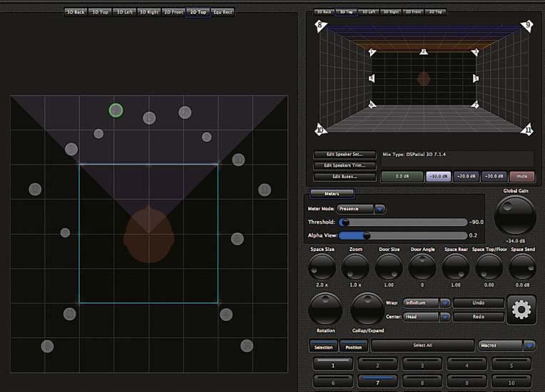Set output level to 0.0 dB
Image resolution: width=545 pixels, height=392 pixels.
pyautogui.click(x=402, y=176)
